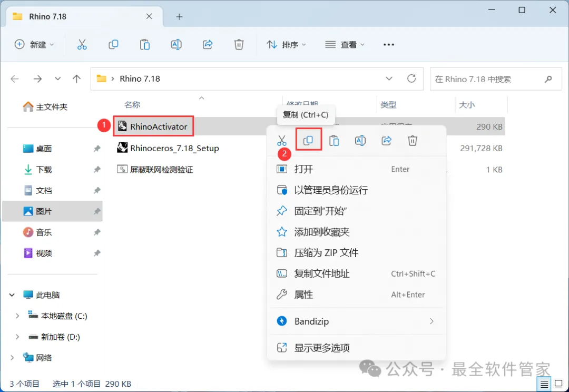Screen dimensions: 569x392
Task: Expand the 新加卷 (D:) node
Action: point(17,337)
